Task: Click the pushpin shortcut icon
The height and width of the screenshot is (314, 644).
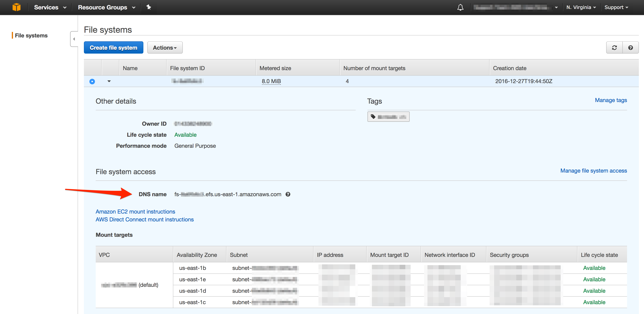Action: 149,7
